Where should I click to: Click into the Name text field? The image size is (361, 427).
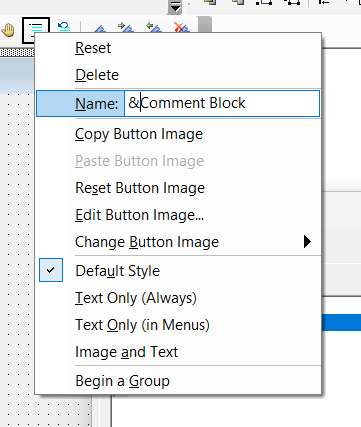point(222,103)
